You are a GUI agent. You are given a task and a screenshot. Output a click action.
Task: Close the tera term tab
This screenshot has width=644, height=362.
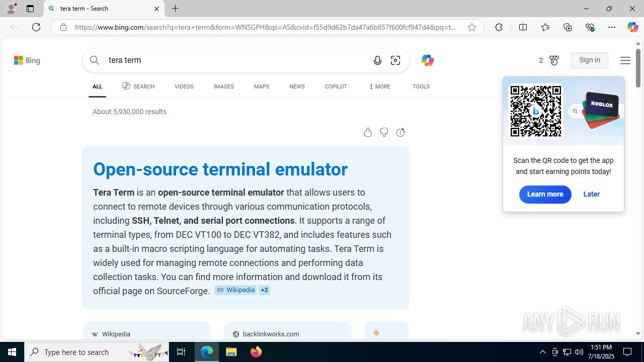[156, 9]
